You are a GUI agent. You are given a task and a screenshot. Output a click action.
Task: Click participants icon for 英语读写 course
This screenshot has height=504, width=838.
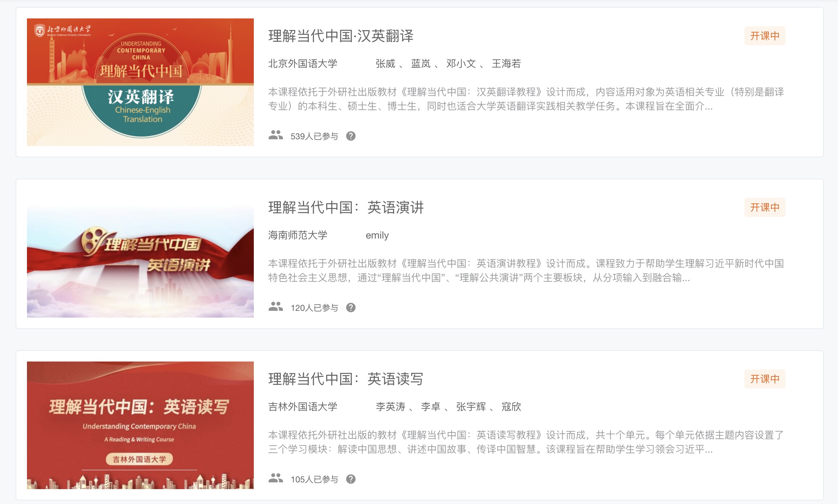point(276,478)
